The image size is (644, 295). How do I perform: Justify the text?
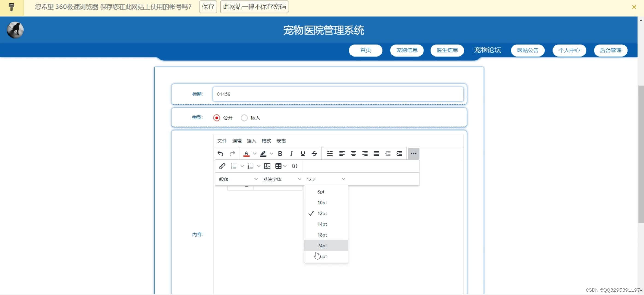(x=376, y=154)
